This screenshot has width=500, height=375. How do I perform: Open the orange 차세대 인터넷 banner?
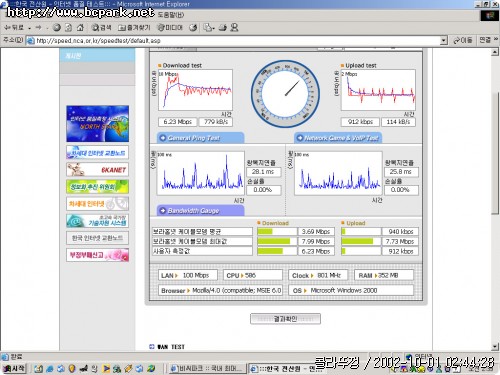pyautogui.click(x=97, y=204)
